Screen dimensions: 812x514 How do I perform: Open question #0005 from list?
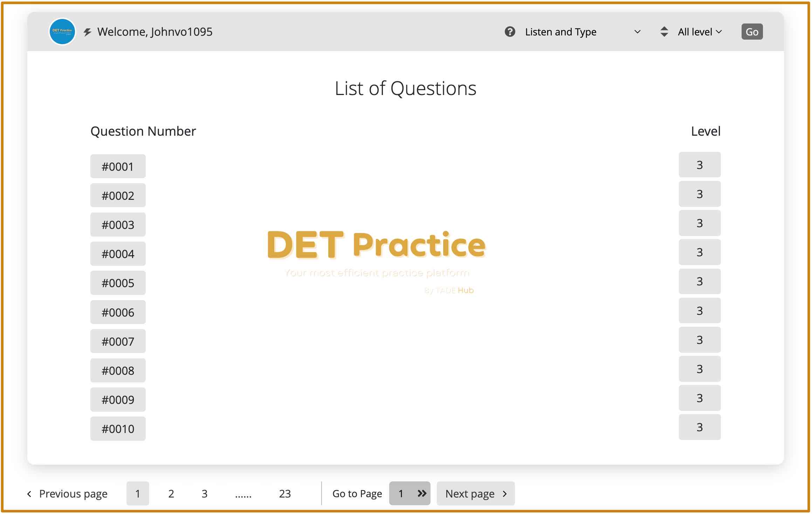coord(118,283)
